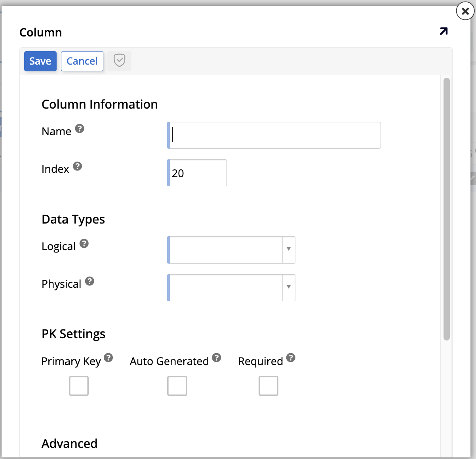This screenshot has height=459, width=476.
Task: Enable the Primary Key checkbox
Action: point(78,386)
